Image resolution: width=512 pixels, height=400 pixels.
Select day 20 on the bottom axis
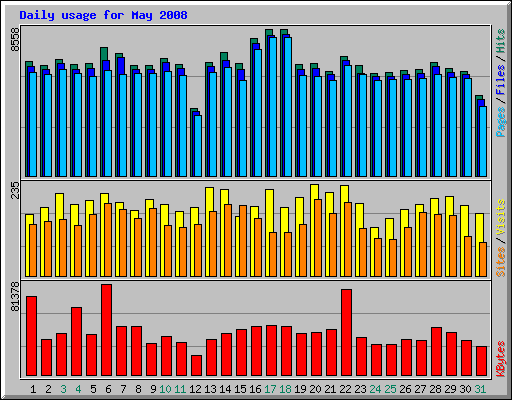coord(315,389)
